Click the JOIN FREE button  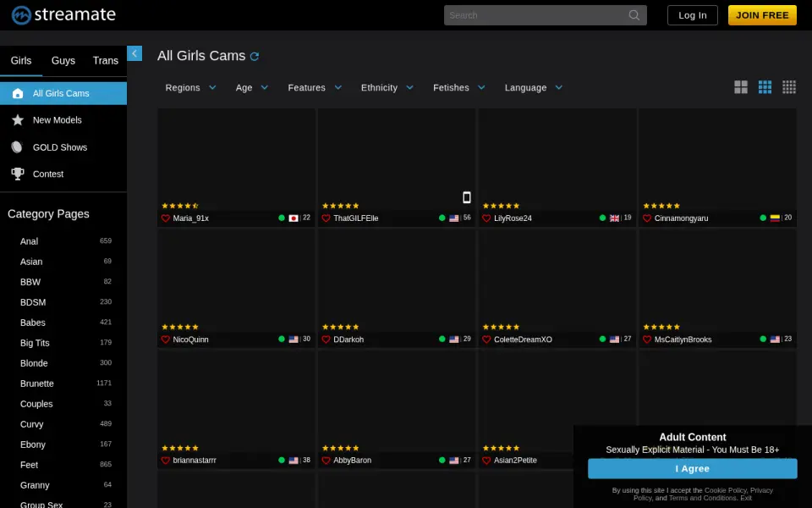point(762,15)
